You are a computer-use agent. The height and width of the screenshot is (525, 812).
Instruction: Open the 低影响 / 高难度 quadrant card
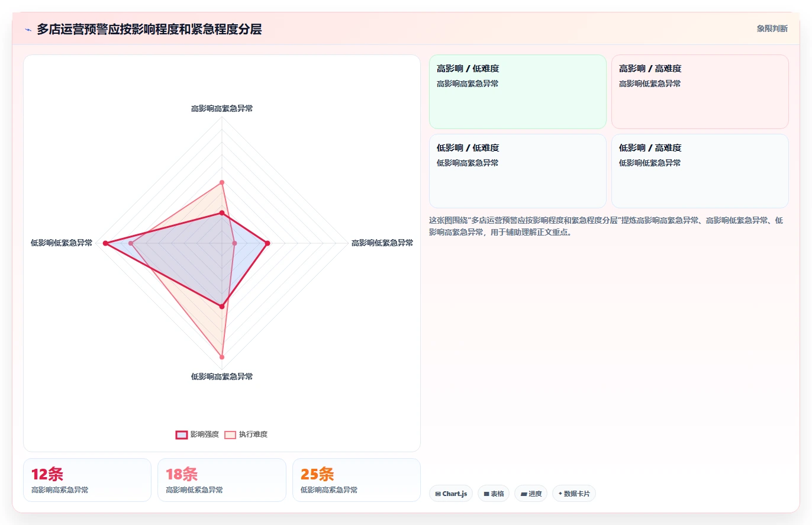pos(700,171)
